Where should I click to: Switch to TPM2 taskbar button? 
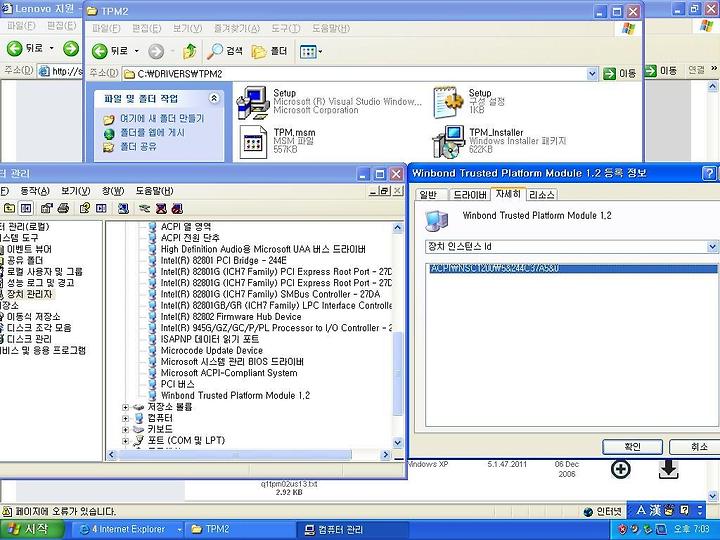(x=239, y=529)
